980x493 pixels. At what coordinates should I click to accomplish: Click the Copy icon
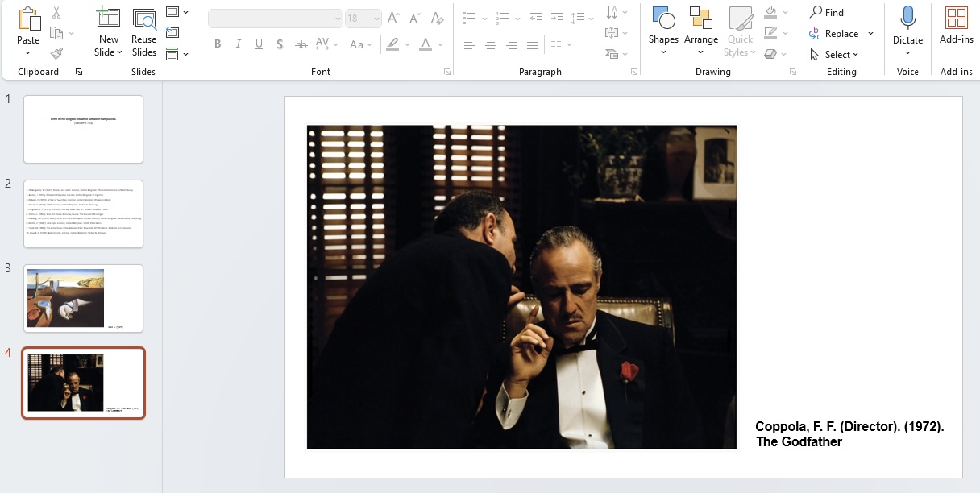(x=56, y=33)
